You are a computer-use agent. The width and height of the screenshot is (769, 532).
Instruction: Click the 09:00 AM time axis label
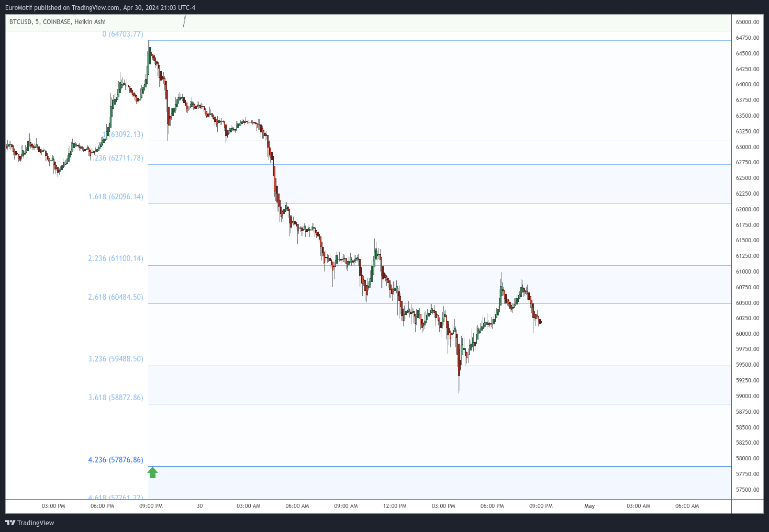(346, 506)
